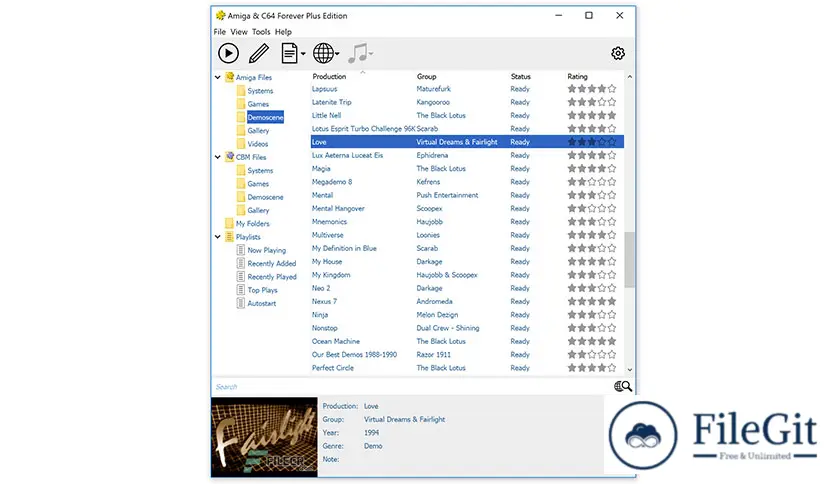Select Systems under CBM Files
Image resolution: width=836 pixels, height=484 pixels.
(x=260, y=171)
